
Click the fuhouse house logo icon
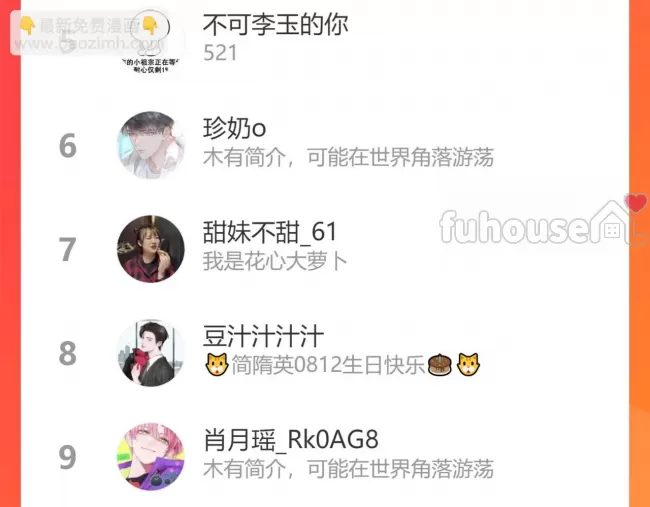[x=612, y=223]
